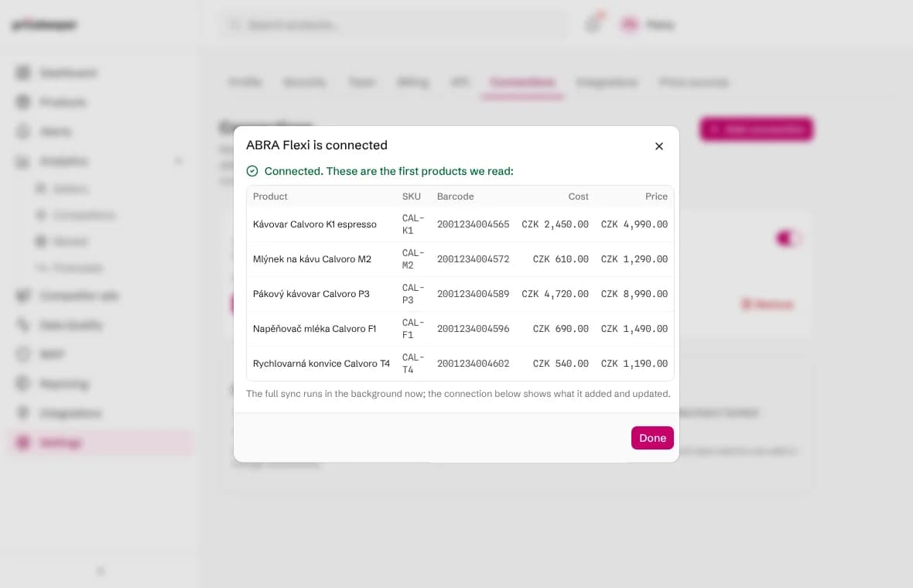Click barcode 2001234004572
Viewport: 913px width, 588px height.
click(473, 259)
